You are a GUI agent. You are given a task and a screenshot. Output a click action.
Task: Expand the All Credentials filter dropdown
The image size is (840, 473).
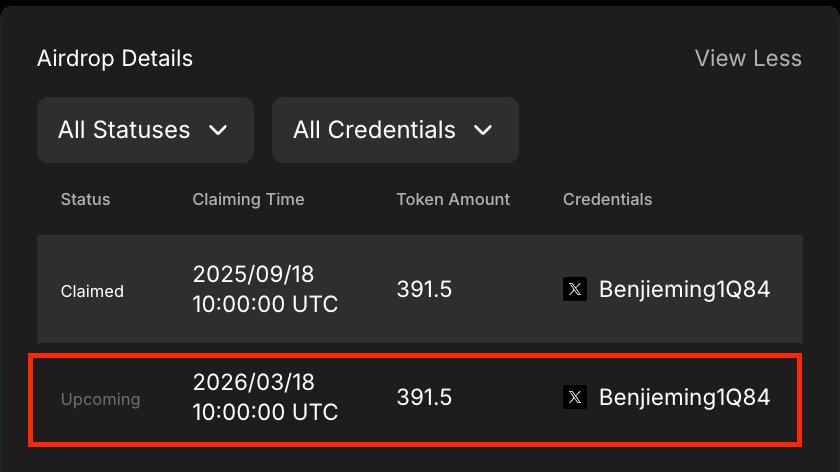pyautogui.click(x=394, y=130)
